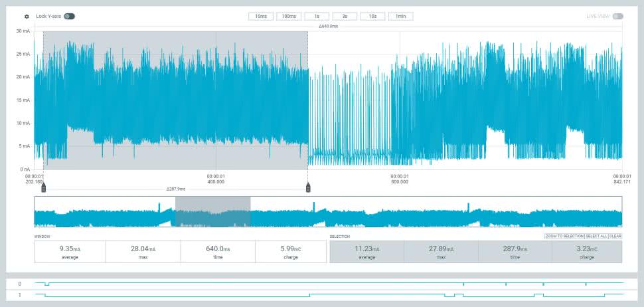Click the selection average 11.23mA box
The width and height of the screenshot is (644, 307).
point(366,252)
